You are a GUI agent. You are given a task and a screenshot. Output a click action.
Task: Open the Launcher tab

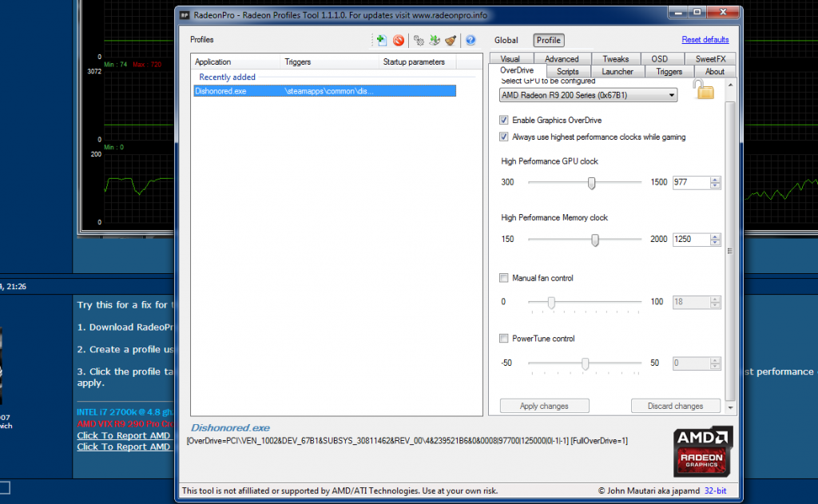617,71
